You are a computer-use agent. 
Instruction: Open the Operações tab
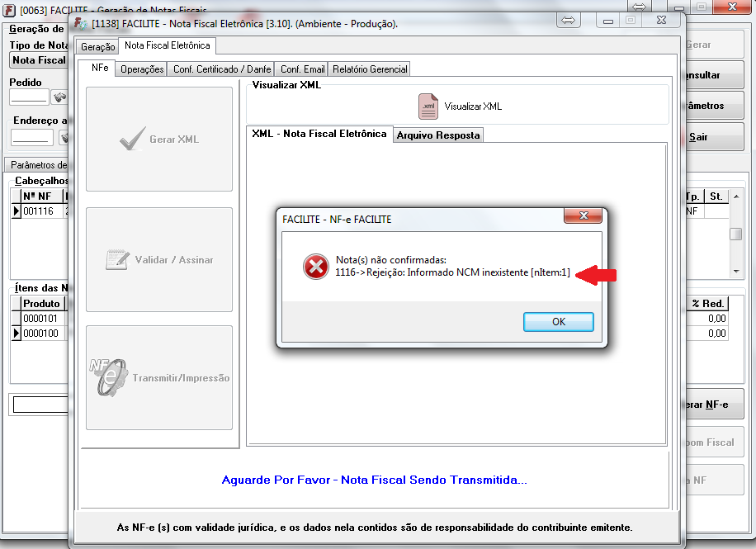tap(142, 69)
